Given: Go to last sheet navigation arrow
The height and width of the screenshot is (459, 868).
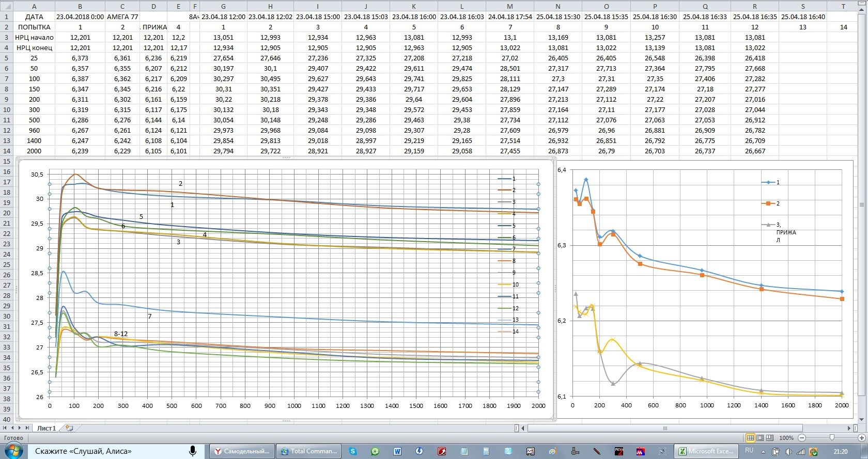Looking at the screenshot, I should [x=27, y=428].
